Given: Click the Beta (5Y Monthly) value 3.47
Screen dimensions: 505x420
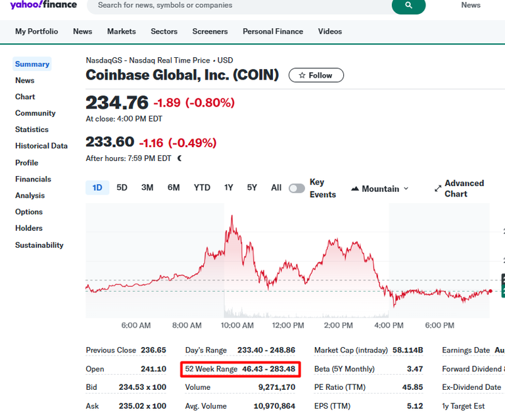Looking at the screenshot, I should point(415,369).
